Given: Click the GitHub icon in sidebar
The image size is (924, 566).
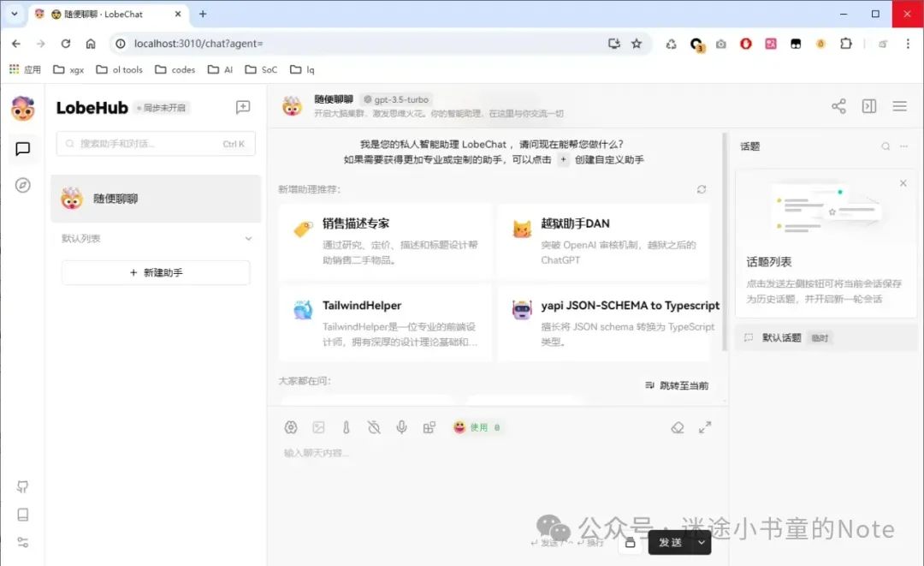Looking at the screenshot, I should point(22,486).
